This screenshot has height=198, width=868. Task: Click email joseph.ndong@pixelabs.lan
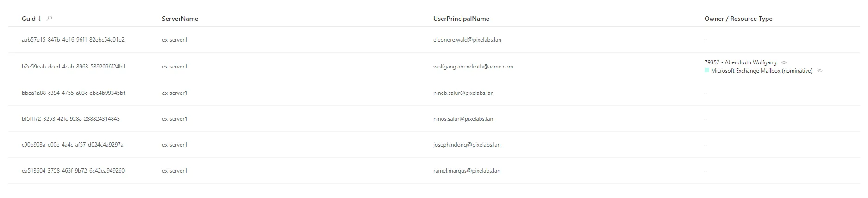pos(467,145)
